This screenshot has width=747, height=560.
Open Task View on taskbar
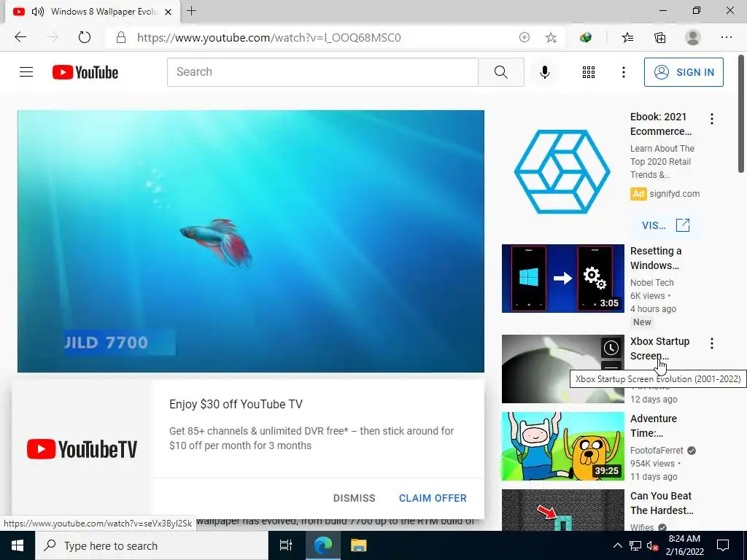286,545
